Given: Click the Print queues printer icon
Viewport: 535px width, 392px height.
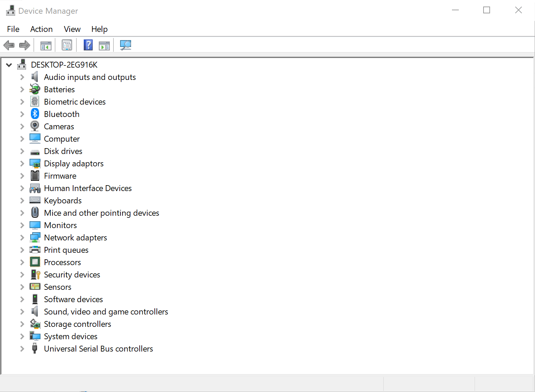Looking at the screenshot, I should 35,250.
